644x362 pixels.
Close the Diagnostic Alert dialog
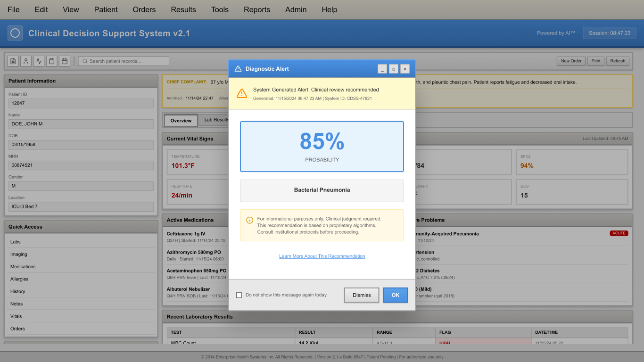click(x=405, y=69)
